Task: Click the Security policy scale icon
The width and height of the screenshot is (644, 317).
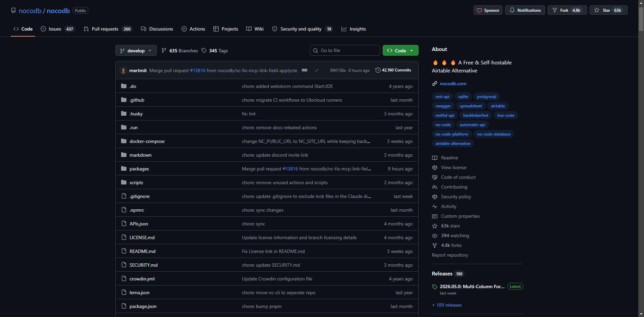Action: pyautogui.click(x=435, y=197)
